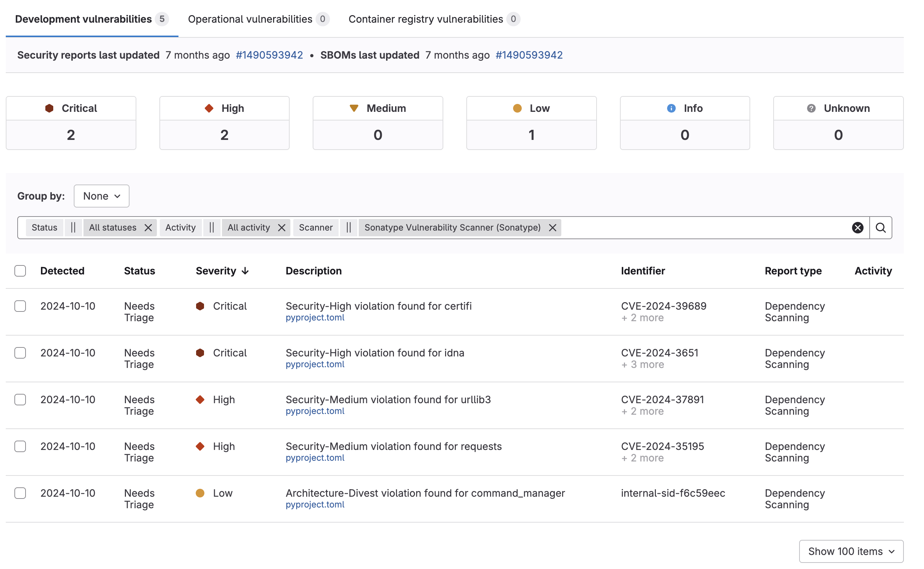Viewport: 924px width, 569px height.
Task: Open pyproject.toml link under command_manager
Action: point(315,504)
